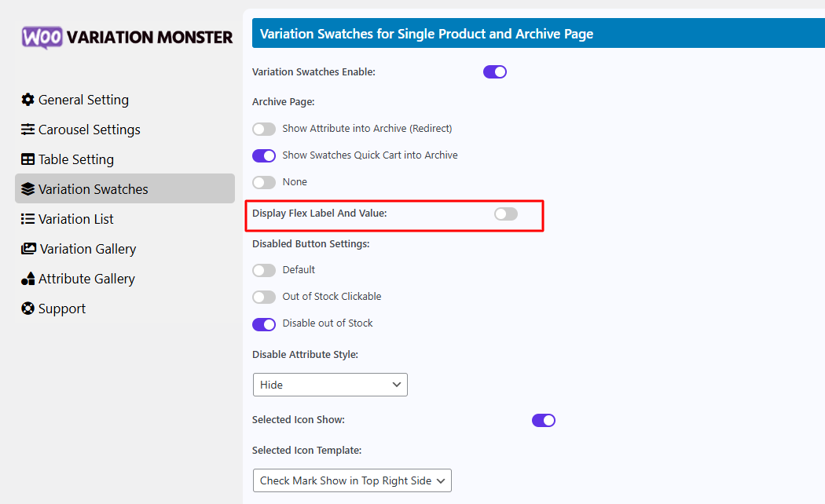
Task: Click the Table Setting grid icon
Action: [x=28, y=159]
